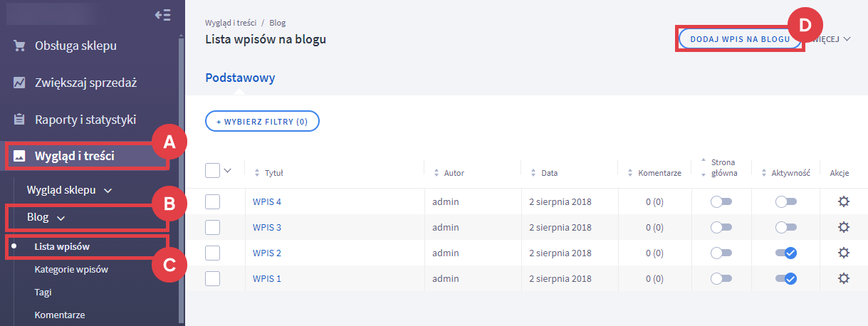This screenshot has width=868, height=326.
Task: Click the 'admin' author cell of WPIS 4
Action: click(x=446, y=202)
